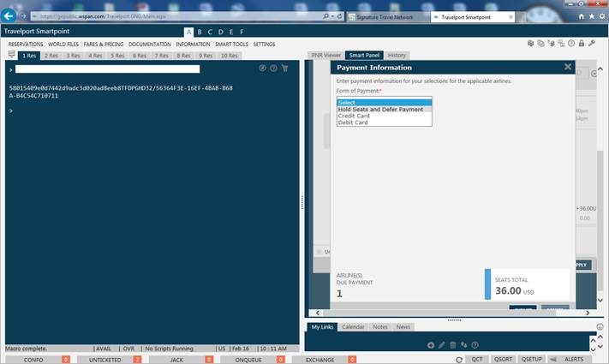Click the question mark icon in terminal window
Viewport: 609px width, 364px height.
tap(273, 69)
